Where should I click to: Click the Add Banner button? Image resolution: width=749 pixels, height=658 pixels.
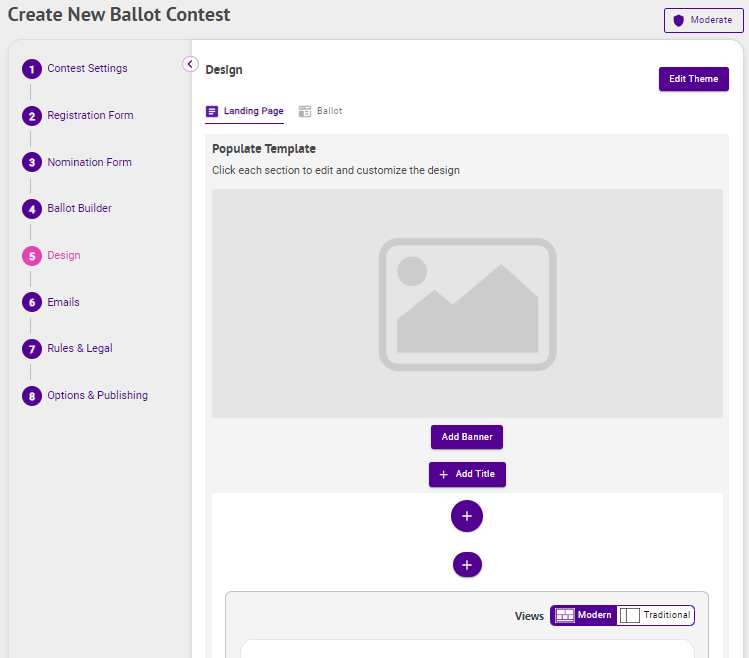click(x=467, y=437)
